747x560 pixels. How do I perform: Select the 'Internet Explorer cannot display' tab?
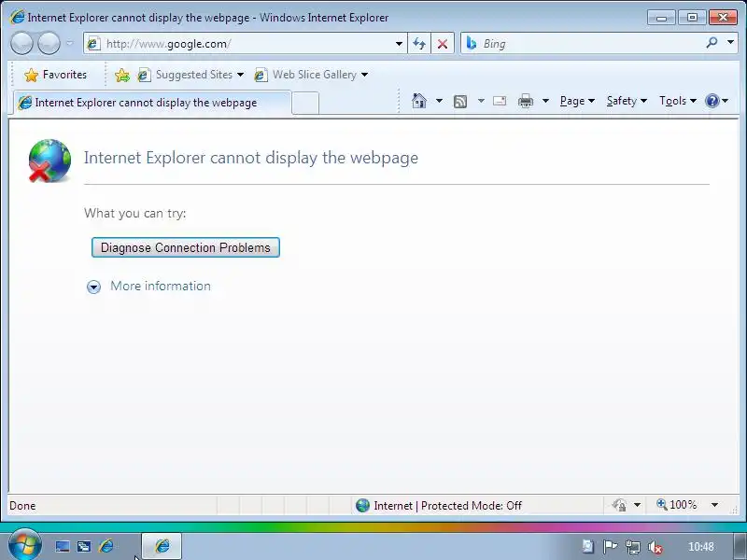[x=152, y=103]
